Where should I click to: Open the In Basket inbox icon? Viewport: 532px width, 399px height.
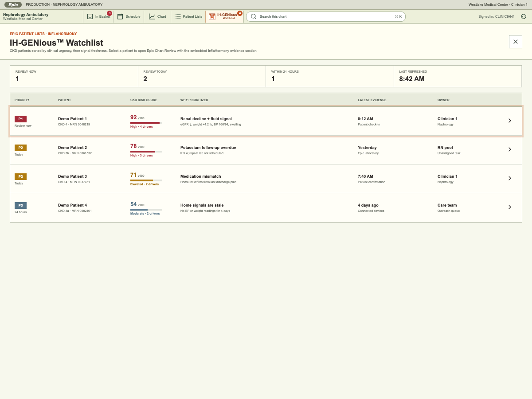pyautogui.click(x=90, y=16)
